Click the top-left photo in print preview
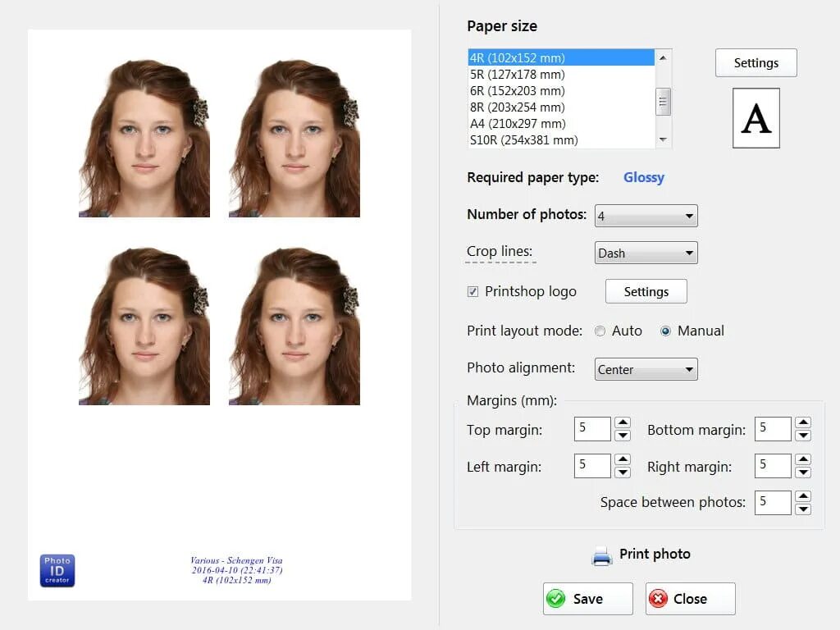840x630 pixels. 144,138
